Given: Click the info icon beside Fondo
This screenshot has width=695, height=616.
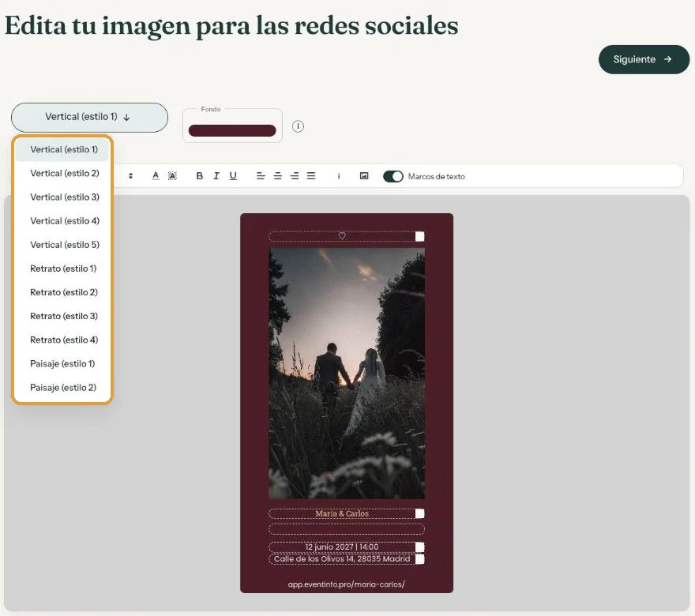Looking at the screenshot, I should 298,126.
